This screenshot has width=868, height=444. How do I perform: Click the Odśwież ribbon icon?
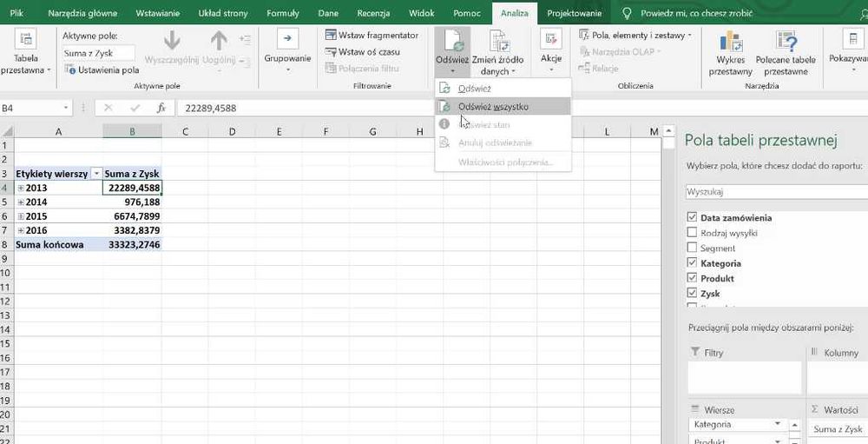click(x=452, y=40)
